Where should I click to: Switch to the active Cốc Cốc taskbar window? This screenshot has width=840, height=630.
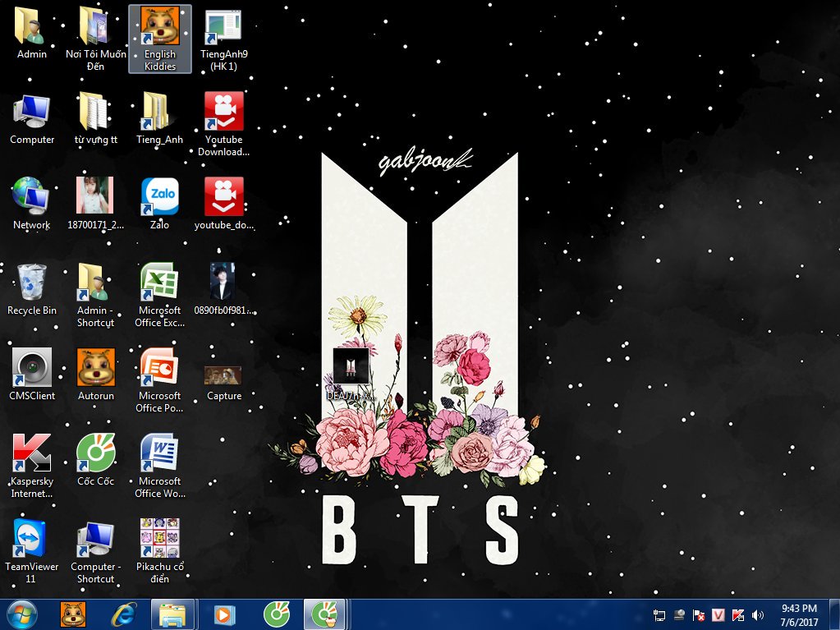pos(326,614)
